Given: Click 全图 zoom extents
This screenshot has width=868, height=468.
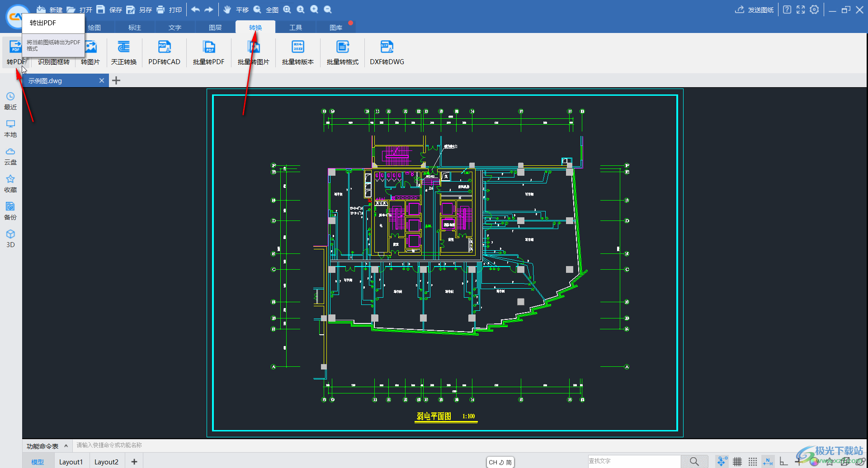Looking at the screenshot, I should point(265,9).
